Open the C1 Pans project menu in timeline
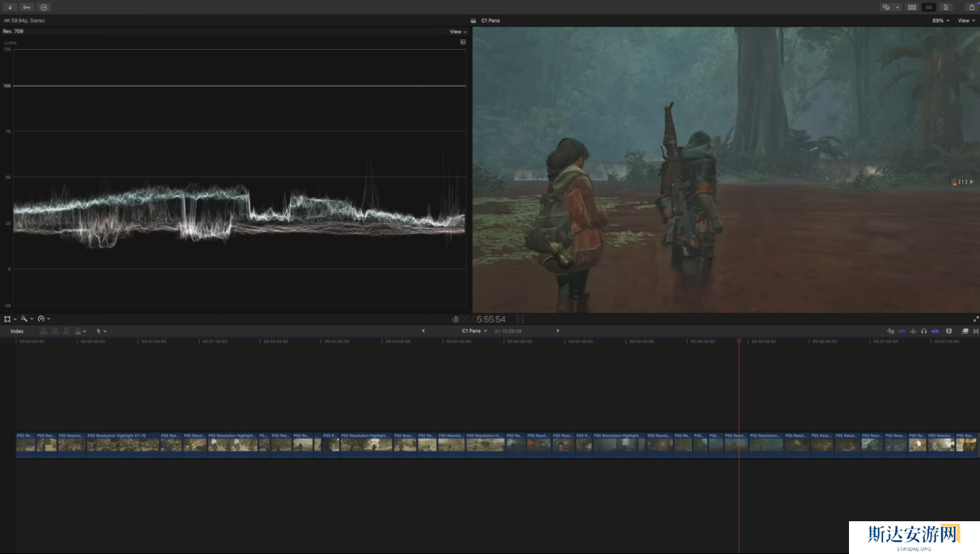The image size is (980, 554). tap(474, 331)
